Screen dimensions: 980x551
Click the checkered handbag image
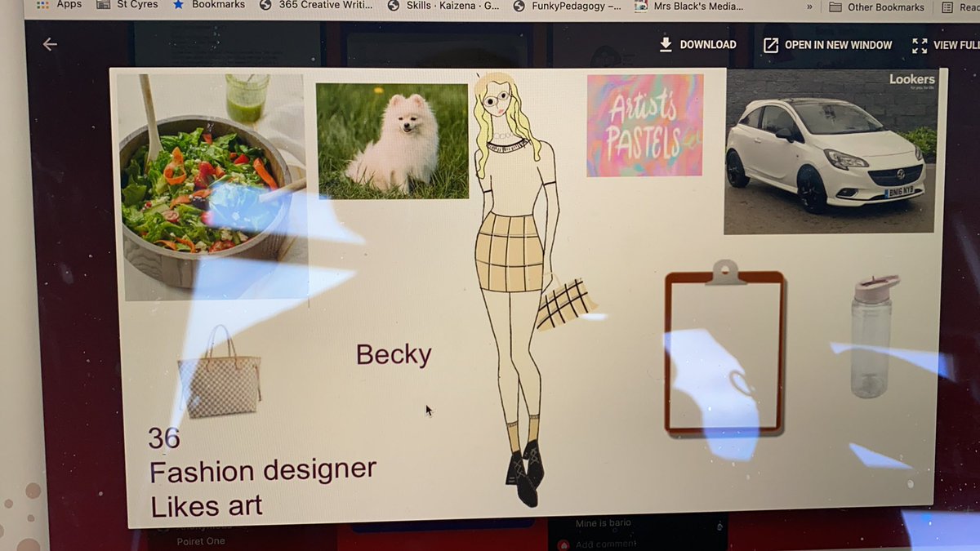pos(219,372)
